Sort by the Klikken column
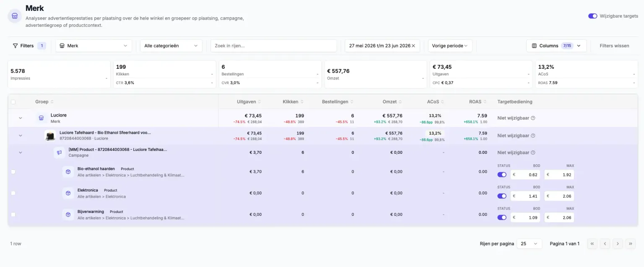644x267 pixels. [293, 102]
